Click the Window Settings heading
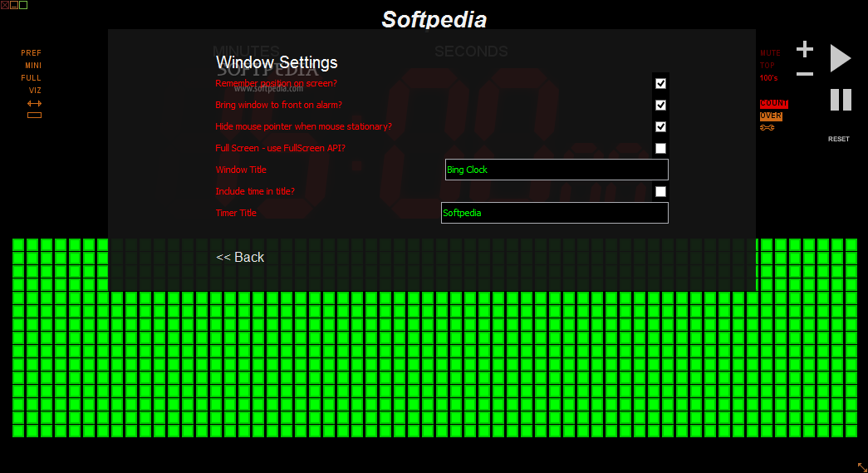 point(277,62)
